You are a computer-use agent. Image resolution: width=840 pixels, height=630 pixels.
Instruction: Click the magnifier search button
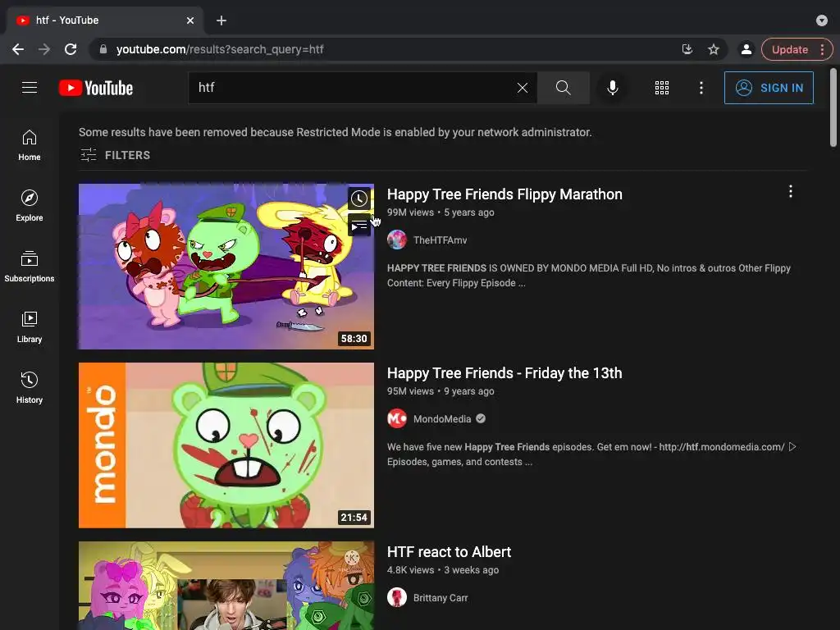[563, 88]
